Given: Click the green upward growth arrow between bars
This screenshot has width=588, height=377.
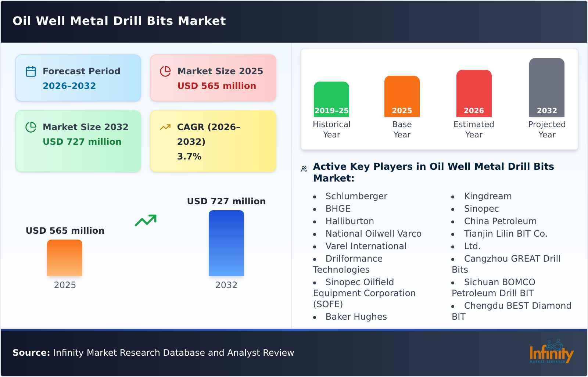Looking at the screenshot, I should pos(146,220).
